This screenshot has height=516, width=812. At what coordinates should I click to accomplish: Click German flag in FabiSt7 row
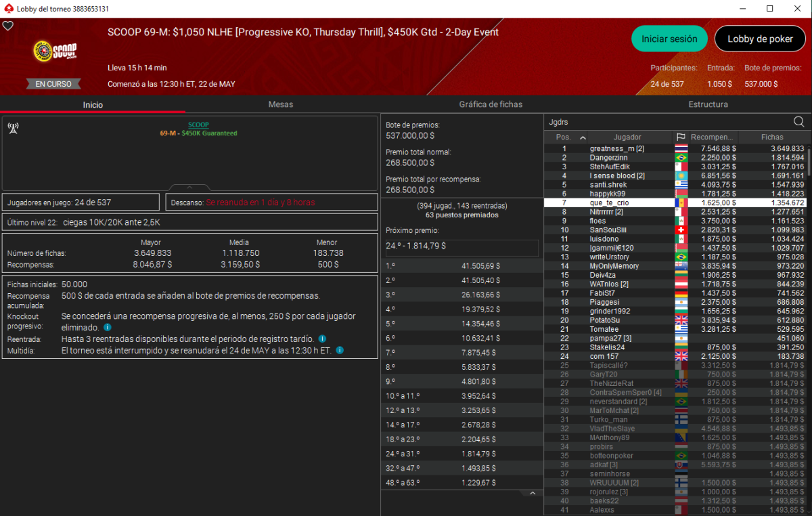(681, 293)
